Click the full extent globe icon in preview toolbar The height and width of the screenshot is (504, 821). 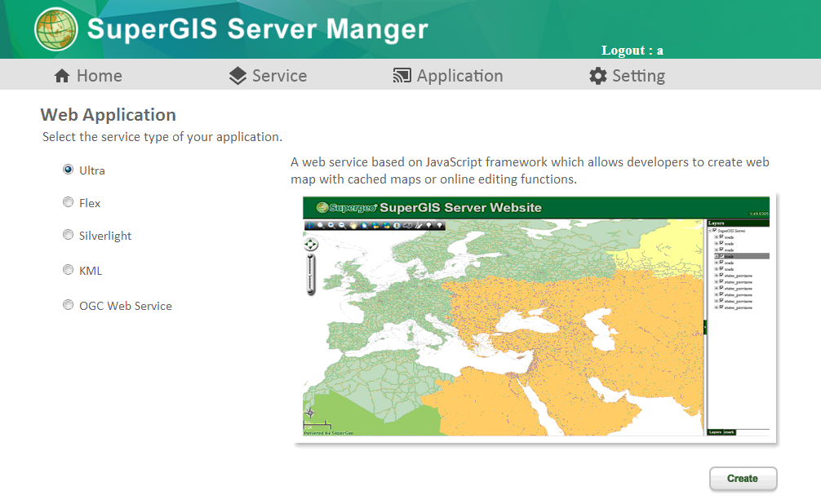click(x=310, y=225)
